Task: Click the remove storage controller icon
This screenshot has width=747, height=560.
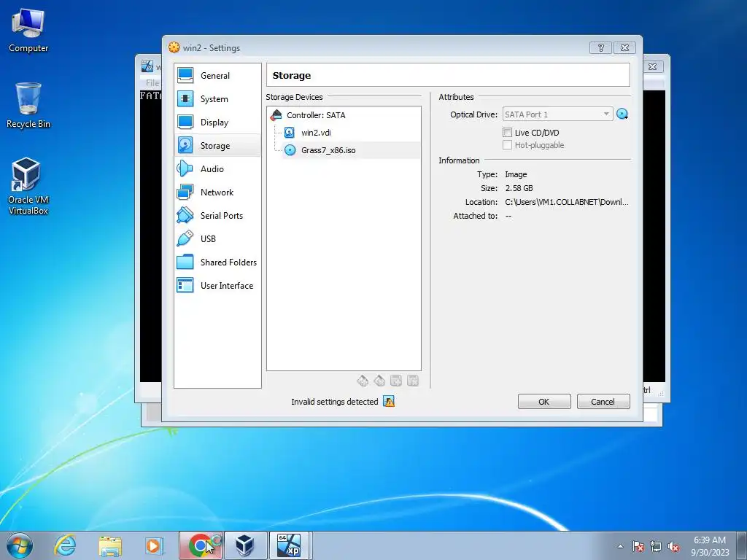Action: coord(379,381)
